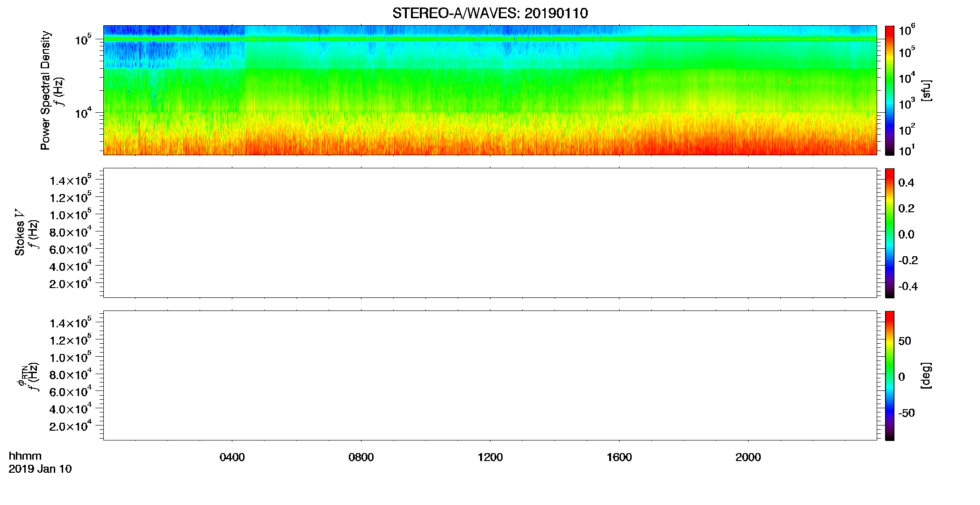The image size is (980, 505).
Task: Click the 10^6 label on sfu colorbar
Action: point(907,30)
